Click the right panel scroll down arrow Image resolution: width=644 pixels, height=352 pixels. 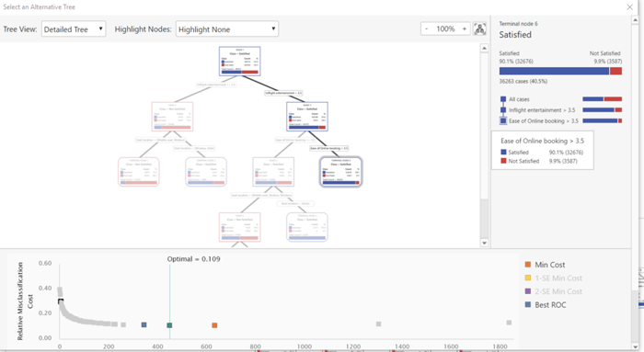(635, 346)
